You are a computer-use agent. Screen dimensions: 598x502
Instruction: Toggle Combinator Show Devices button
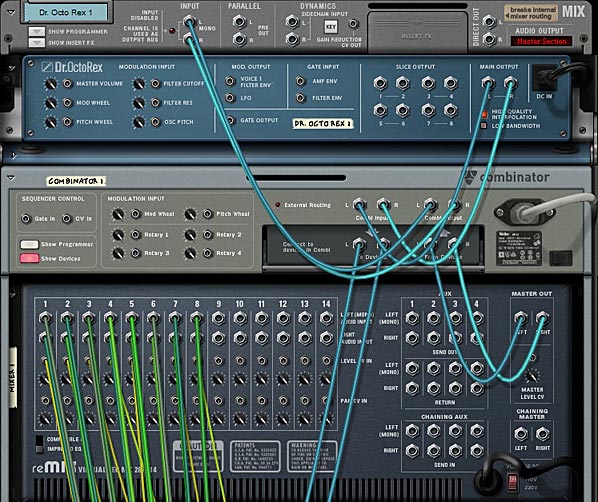point(29,258)
